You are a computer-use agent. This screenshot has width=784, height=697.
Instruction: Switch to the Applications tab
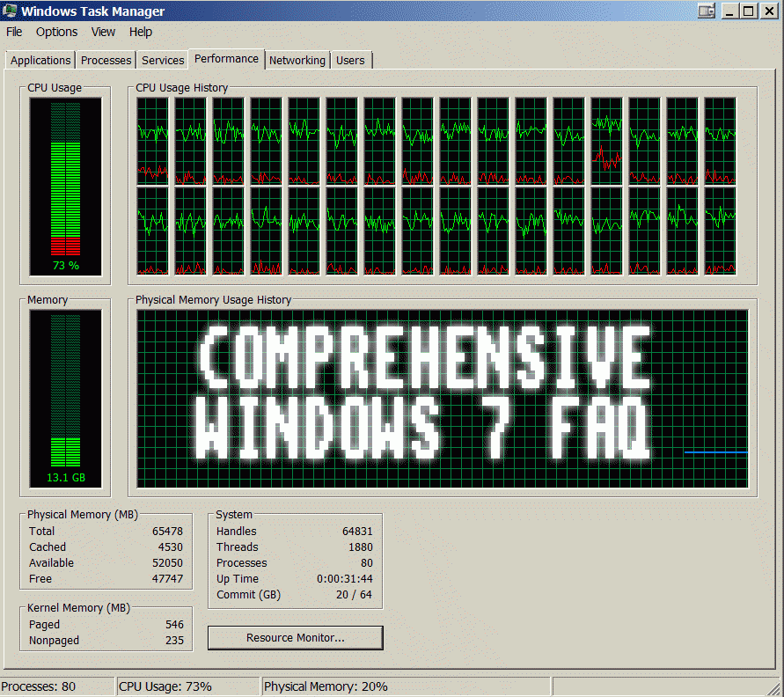[40, 61]
